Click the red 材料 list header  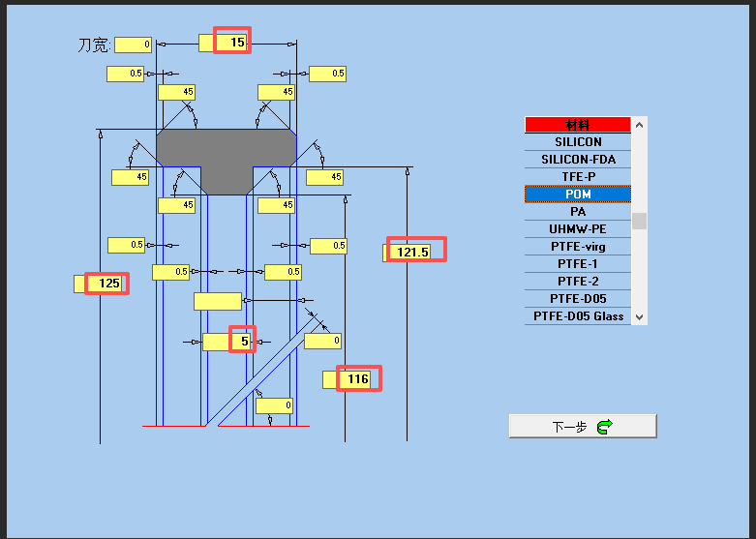point(578,125)
